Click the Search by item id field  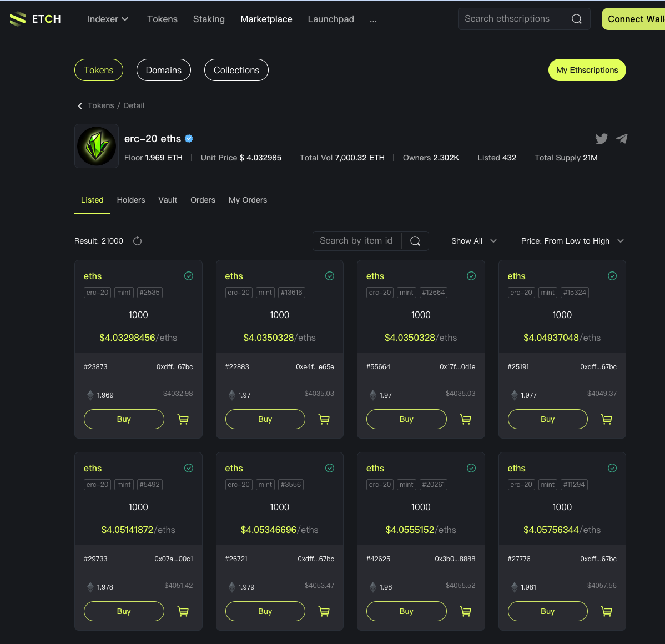click(x=356, y=241)
